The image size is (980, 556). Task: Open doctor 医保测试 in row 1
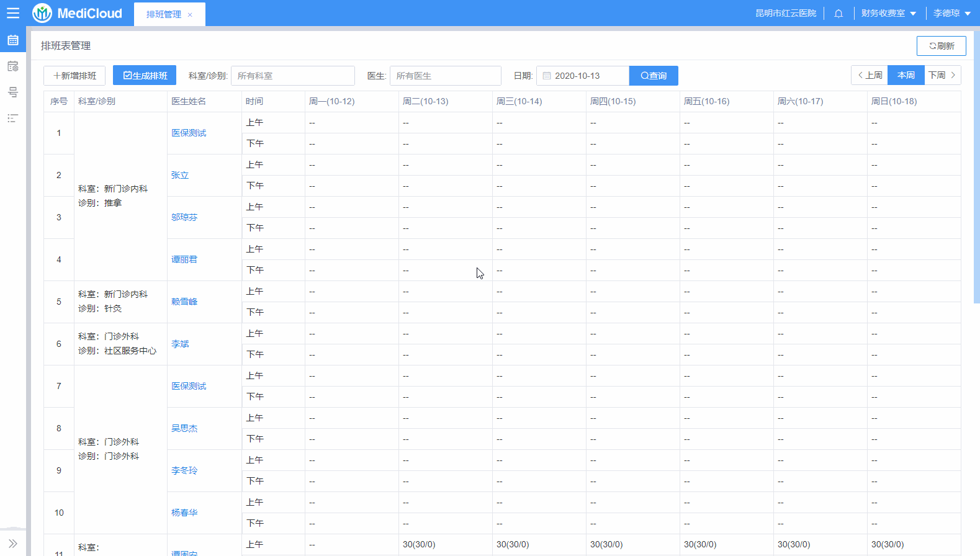click(x=189, y=133)
